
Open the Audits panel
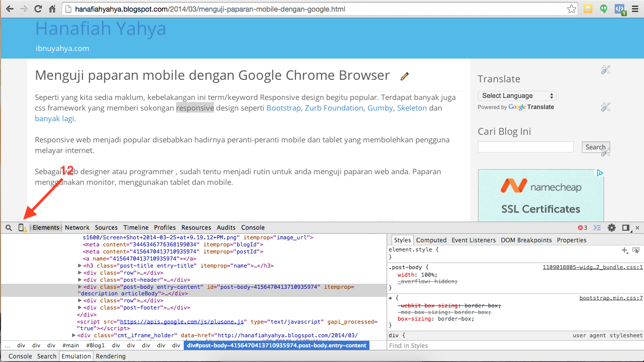click(226, 228)
